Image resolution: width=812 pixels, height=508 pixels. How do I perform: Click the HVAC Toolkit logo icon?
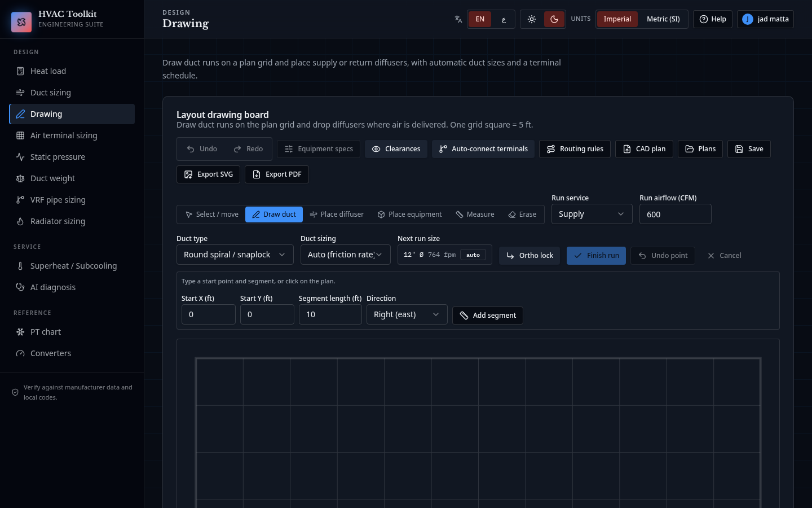(x=21, y=22)
